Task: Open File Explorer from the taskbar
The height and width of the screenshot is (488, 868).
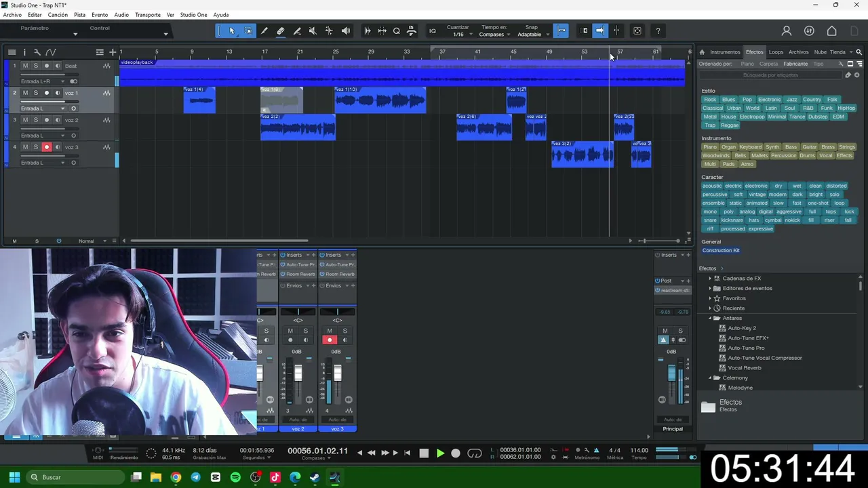Action: (156, 477)
